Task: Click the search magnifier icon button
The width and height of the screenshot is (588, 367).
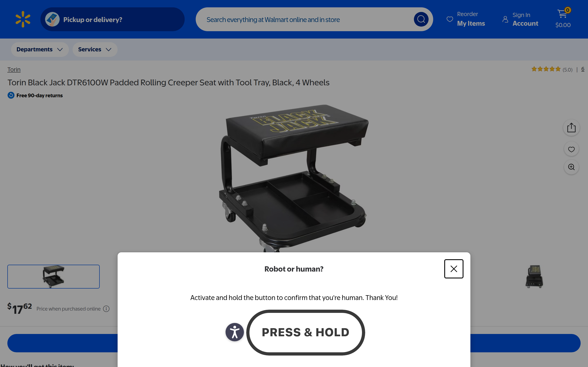Action: [421, 19]
